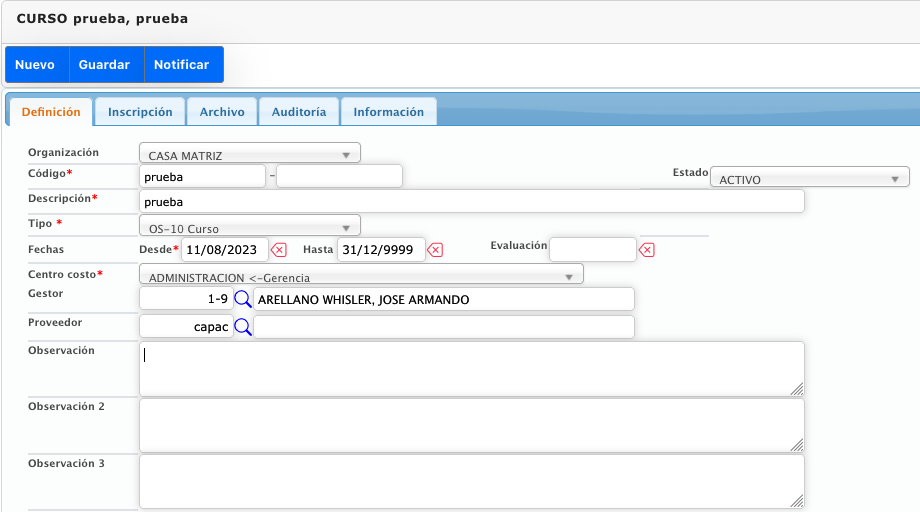Click the Descripción text field

(471, 202)
